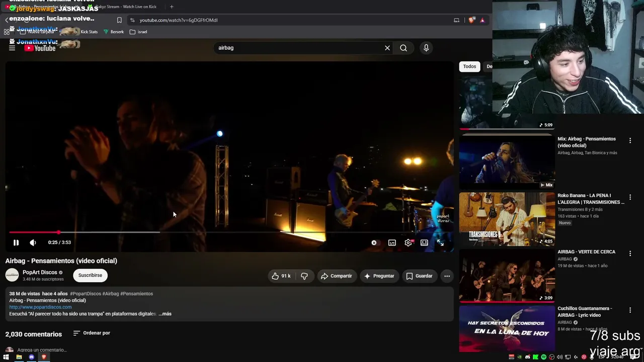Open the YouTube hamburger guide menu
The width and height of the screenshot is (644, 362).
[12, 48]
